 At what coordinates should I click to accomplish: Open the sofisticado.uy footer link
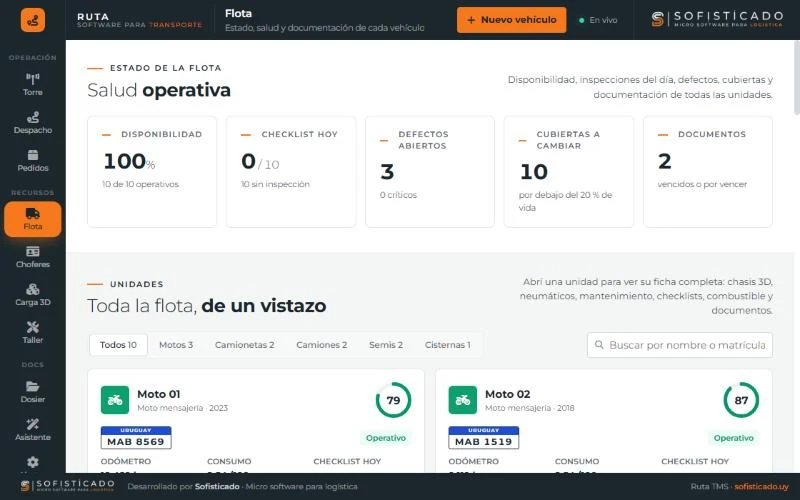[x=761, y=487]
